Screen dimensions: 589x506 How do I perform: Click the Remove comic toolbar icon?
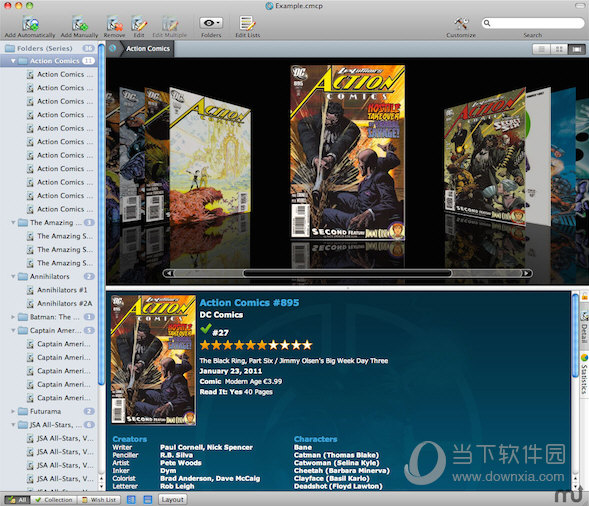[x=114, y=24]
